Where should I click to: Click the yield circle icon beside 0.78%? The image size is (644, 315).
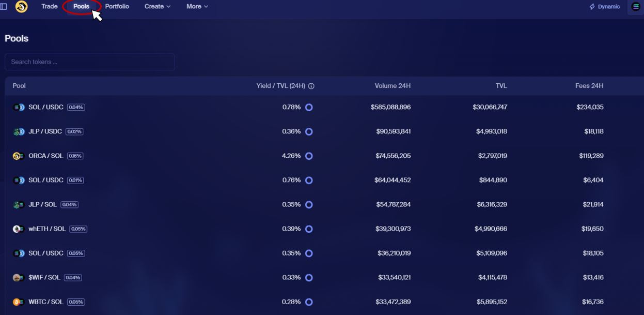tap(309, 108)
